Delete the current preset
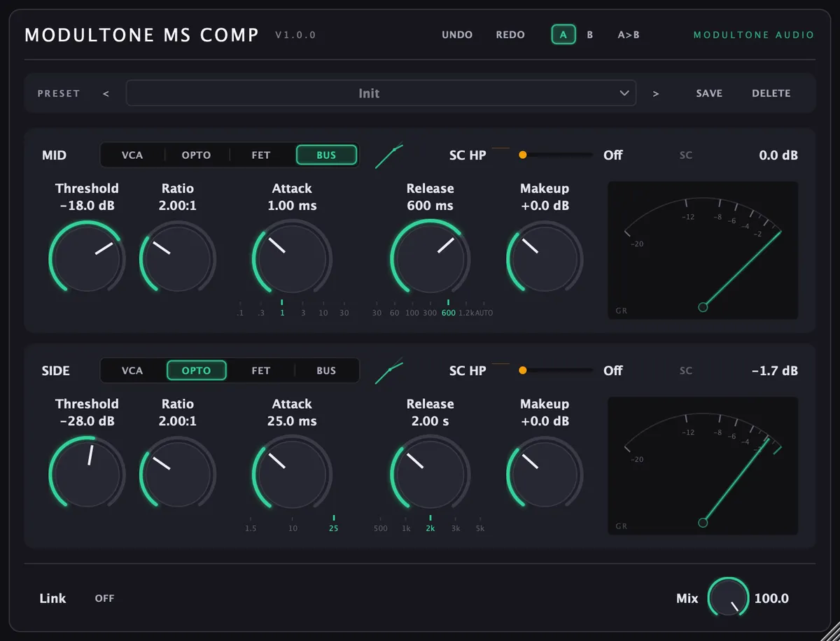Viewport: 840px width, 641px height. (x=771, y=93)
